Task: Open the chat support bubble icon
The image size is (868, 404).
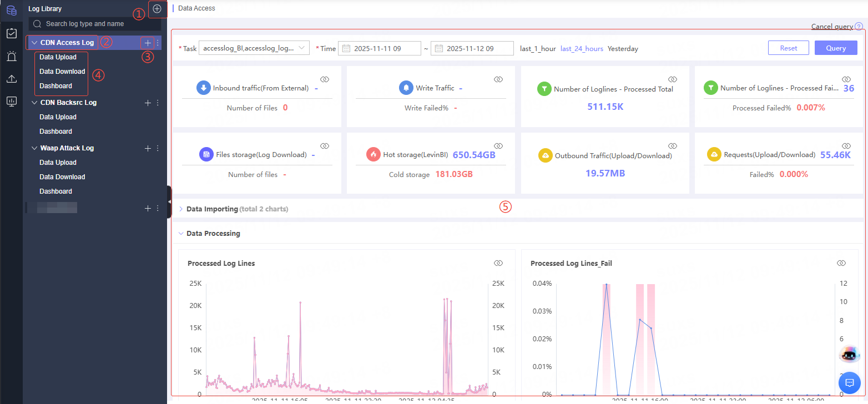Action: click(849, 382)
